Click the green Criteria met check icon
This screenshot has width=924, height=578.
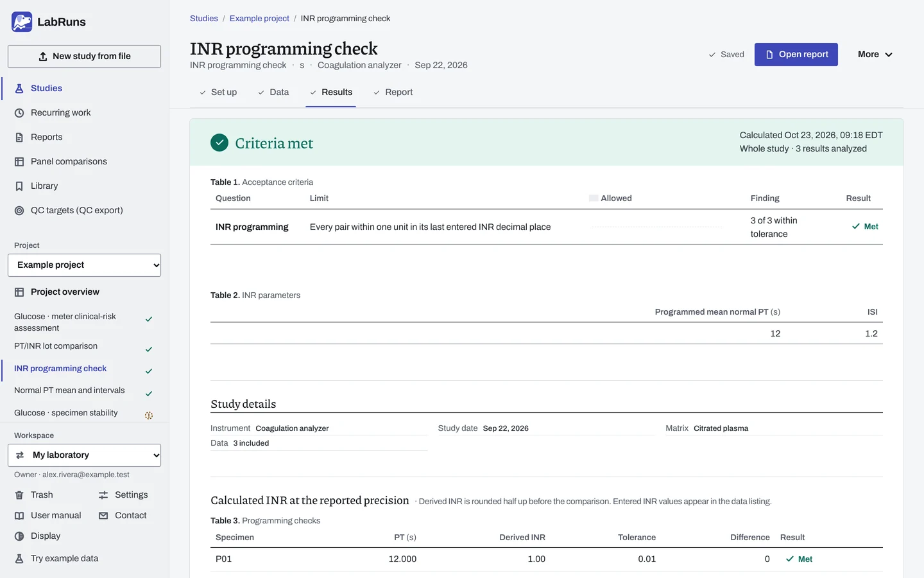[x=219, y=143]
